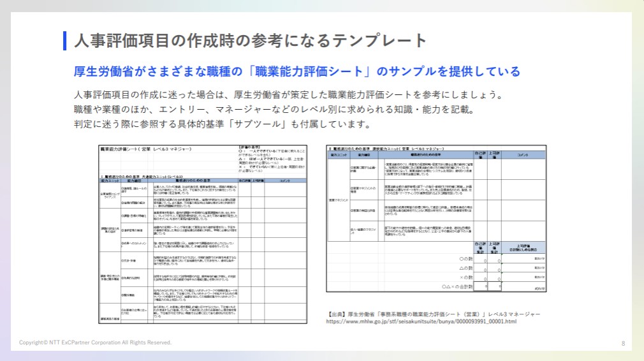
Task: Click the Copyright NTT ExCPartner footer text
Action: coord(95,343)
